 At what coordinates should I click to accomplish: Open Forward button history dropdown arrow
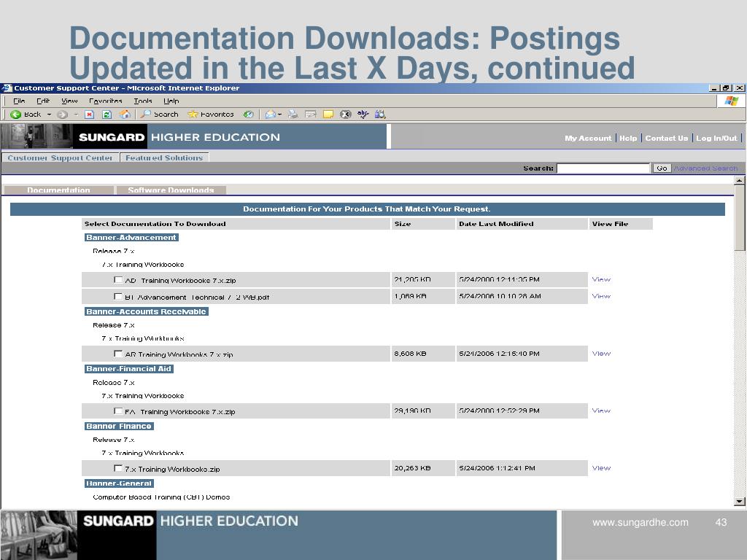click(76, 114)
